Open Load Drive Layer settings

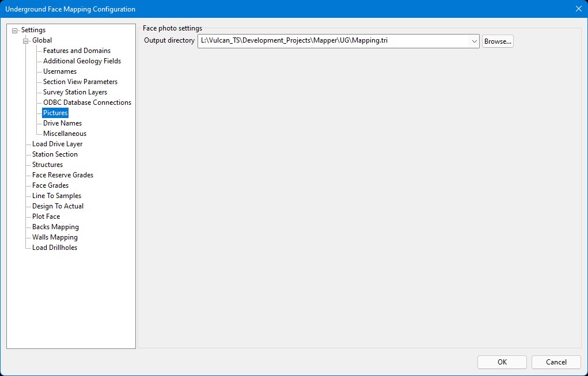point(58,144)
